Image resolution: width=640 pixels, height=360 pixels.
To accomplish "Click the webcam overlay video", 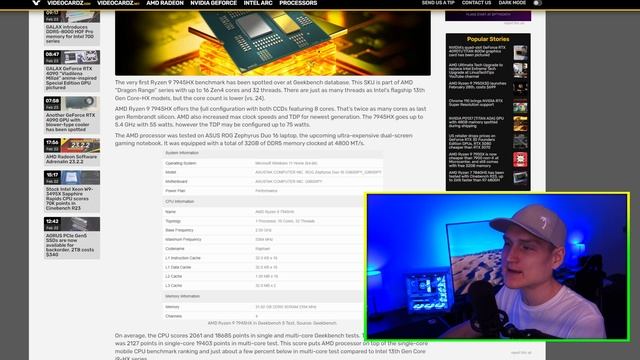I will click(497, 267).
